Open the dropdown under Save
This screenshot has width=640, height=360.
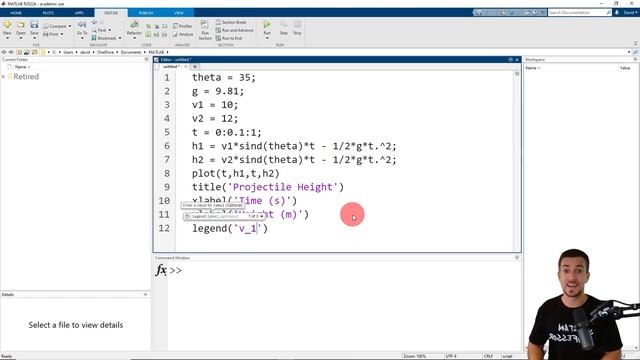[x=34, y=38]
